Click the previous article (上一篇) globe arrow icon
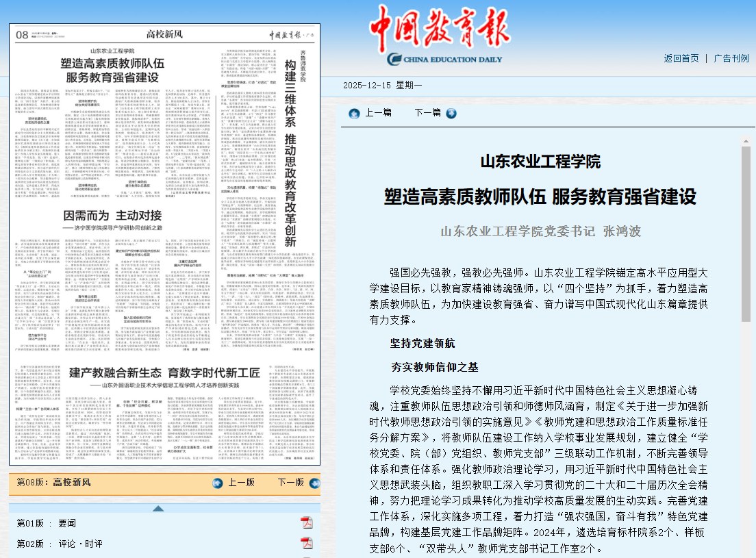This screenshot has height=558, width=756. click(x=353, y=113)
